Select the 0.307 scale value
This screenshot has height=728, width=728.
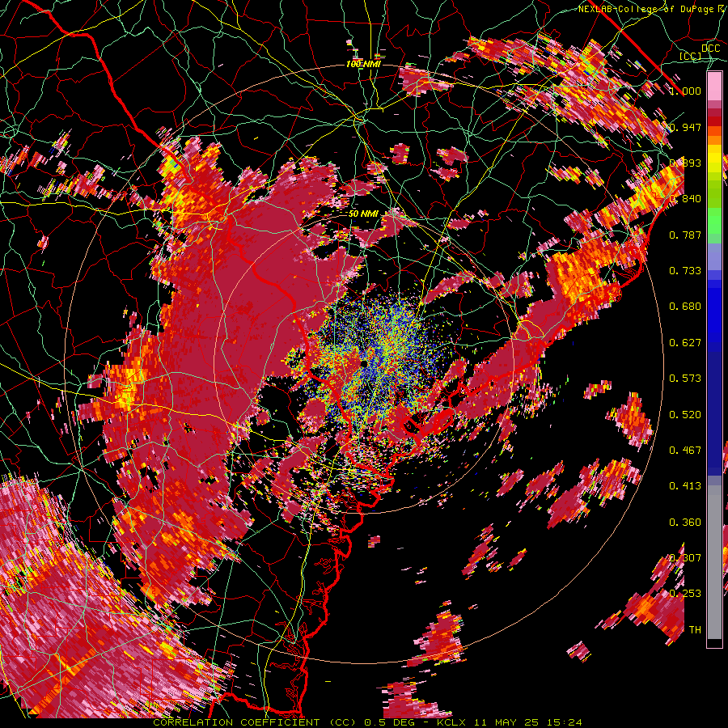click(x=685, y=558)
